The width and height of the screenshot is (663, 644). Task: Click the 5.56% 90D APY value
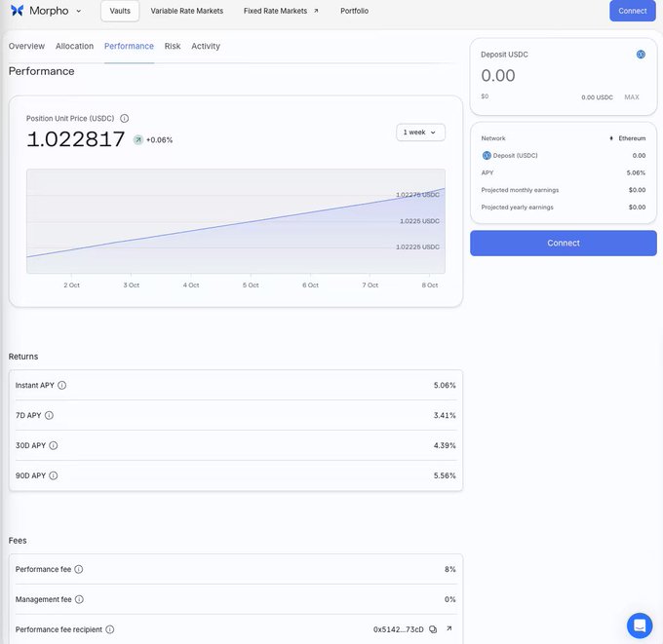click(x=445, y=475)
